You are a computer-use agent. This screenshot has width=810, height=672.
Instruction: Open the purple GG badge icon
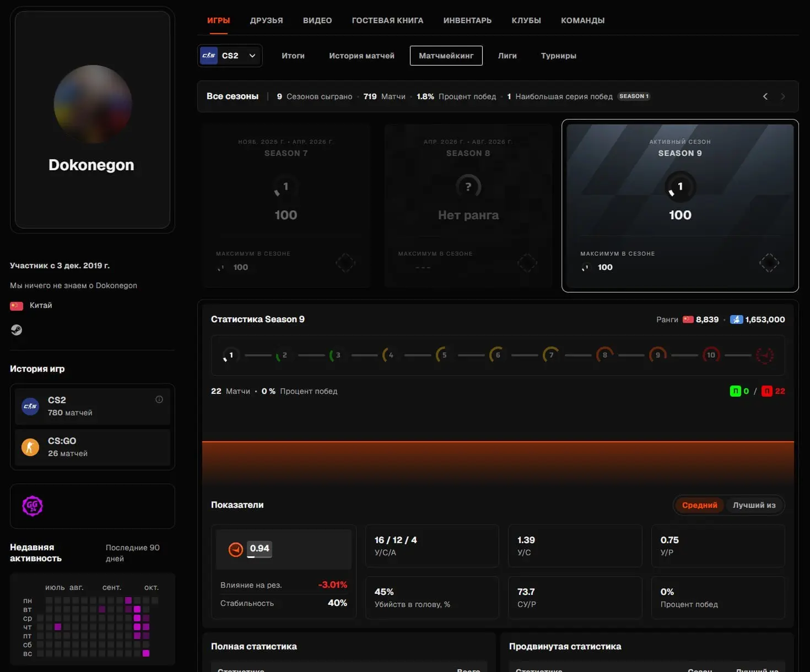[33, 506]
